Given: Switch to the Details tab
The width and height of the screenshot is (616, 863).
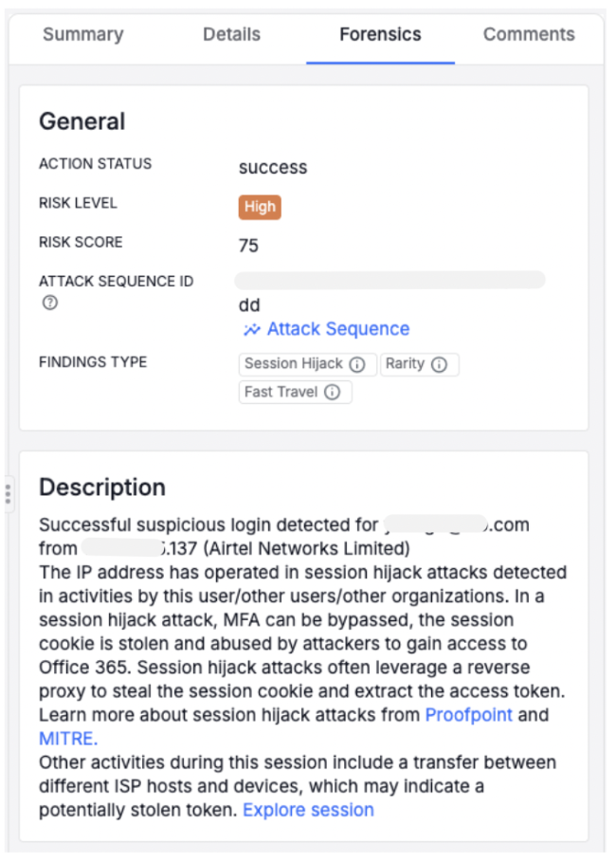Looking at the screenshot, I should 231,34.
